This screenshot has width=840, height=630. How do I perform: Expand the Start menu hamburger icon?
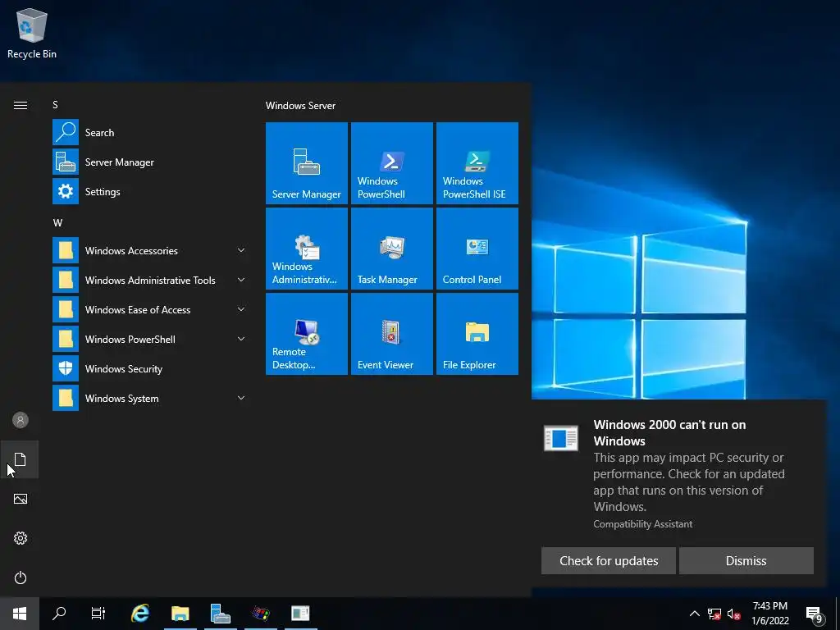pos(21,105)
